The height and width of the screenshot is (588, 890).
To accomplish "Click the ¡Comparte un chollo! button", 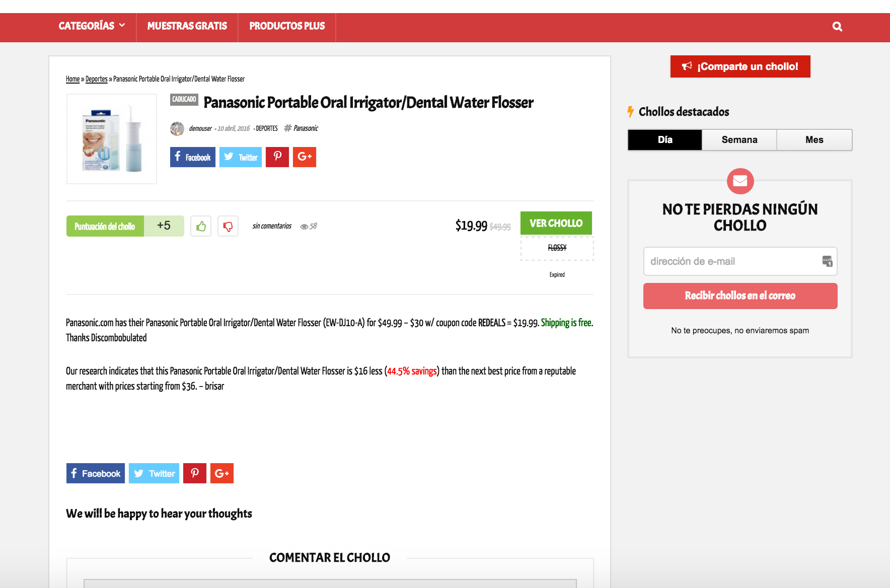I will 740,66.
